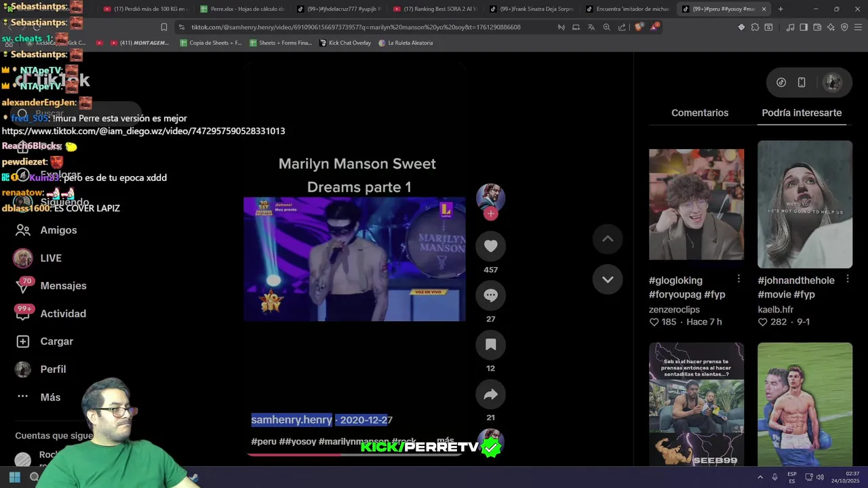
Task: Switch to the Comentarios tab
Action: tap(700, 113)
